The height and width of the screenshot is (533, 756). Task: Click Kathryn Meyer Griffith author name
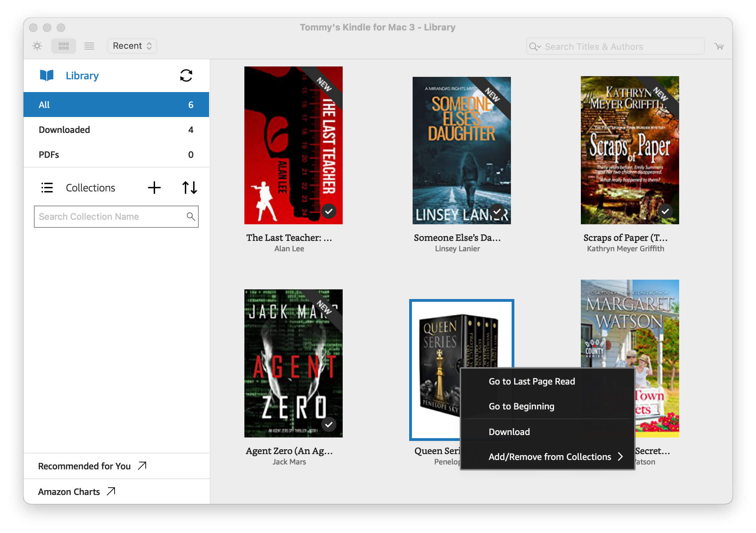pos(625,249)
